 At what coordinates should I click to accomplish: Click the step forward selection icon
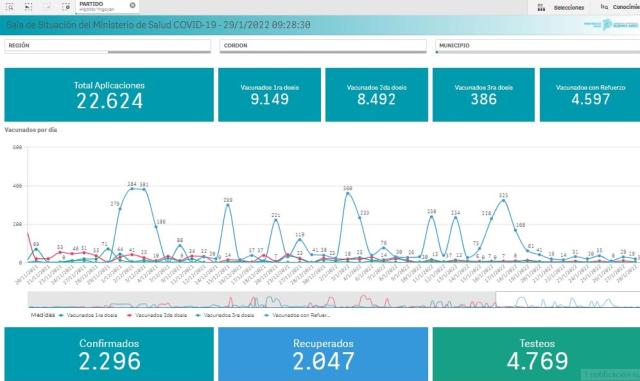tap(47, 7)
